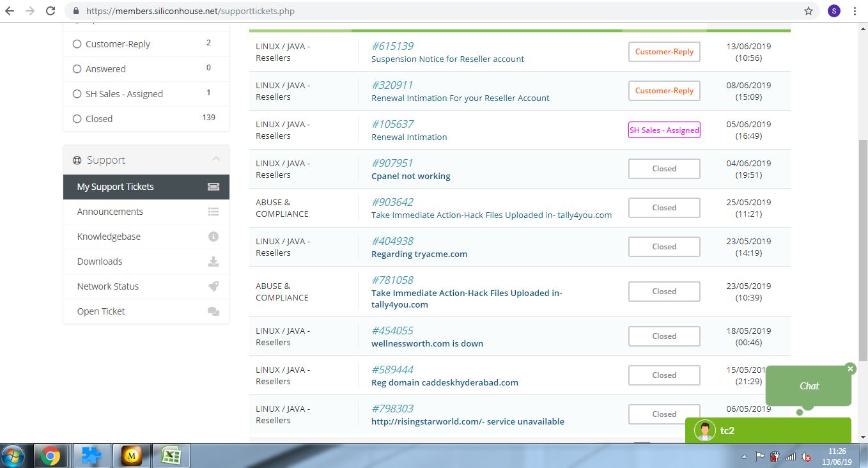
Task: Go to the Network Status page
Action: 108,286
